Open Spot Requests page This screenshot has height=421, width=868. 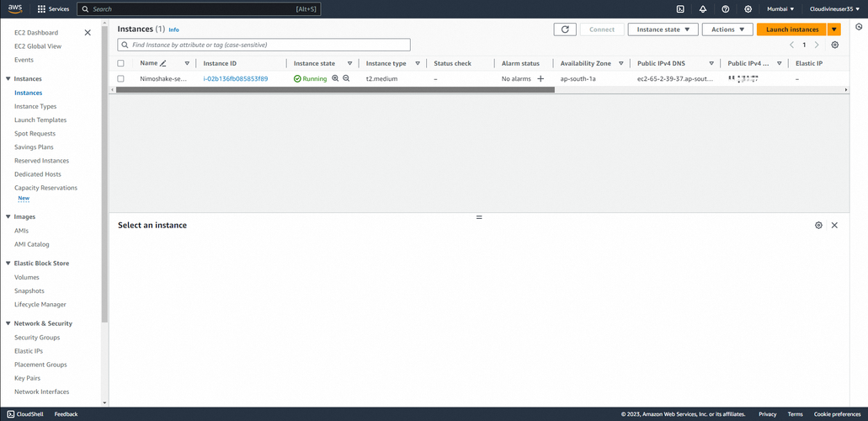click(x=35, y=134)
